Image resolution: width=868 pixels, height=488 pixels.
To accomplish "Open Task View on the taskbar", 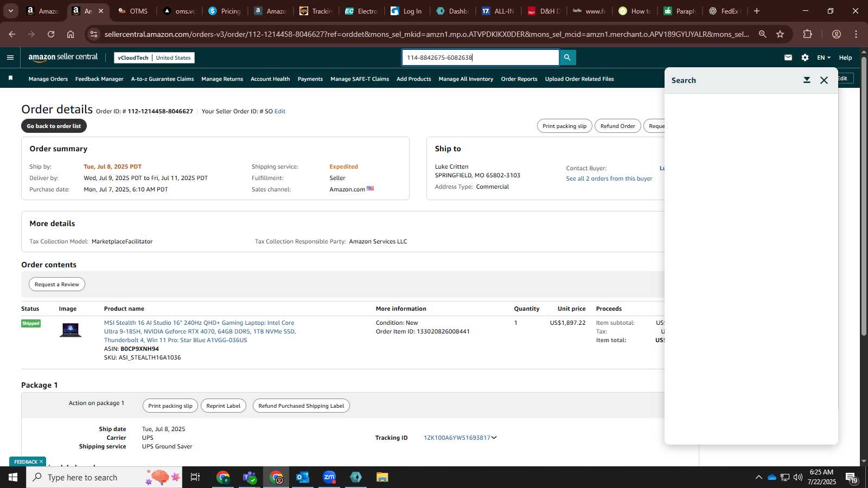I will click(195, 477).
